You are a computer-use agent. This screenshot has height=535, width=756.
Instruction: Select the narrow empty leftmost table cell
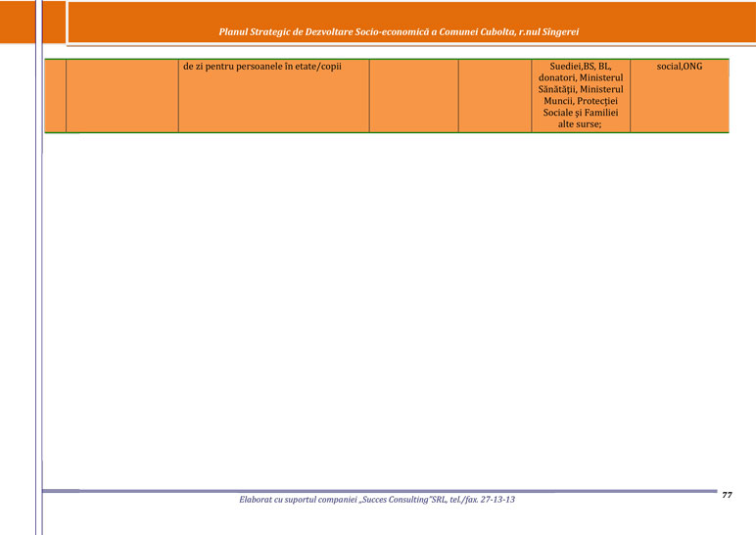point(55,95)
